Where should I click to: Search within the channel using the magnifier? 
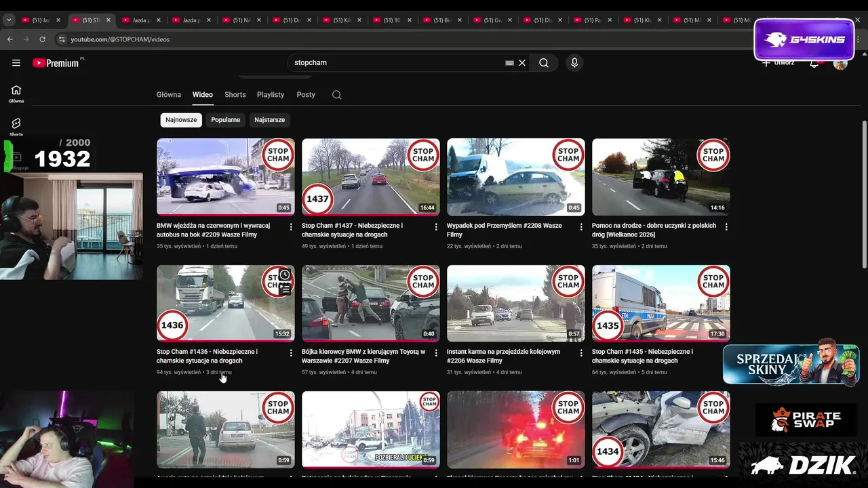[x=337, y=95]
